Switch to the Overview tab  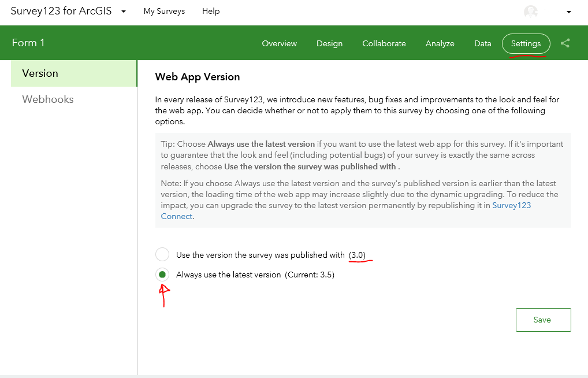click(280, 43)
